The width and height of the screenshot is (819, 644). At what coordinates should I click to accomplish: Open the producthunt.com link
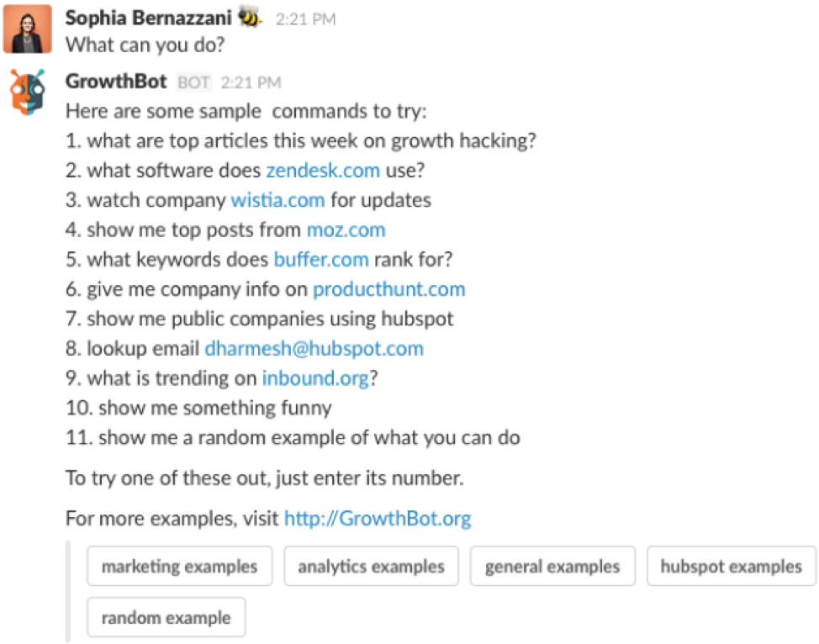coord(388,288)
